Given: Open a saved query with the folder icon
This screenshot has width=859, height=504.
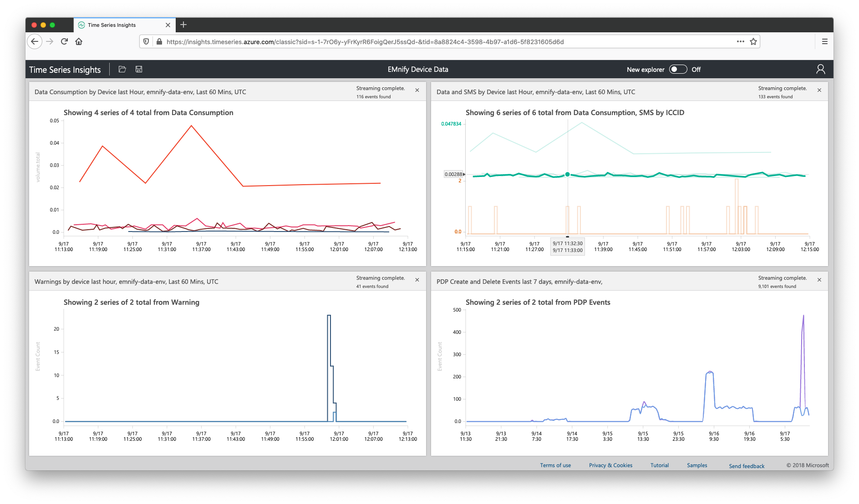Looking at the screenshot, I should click(x=122, y=69).
